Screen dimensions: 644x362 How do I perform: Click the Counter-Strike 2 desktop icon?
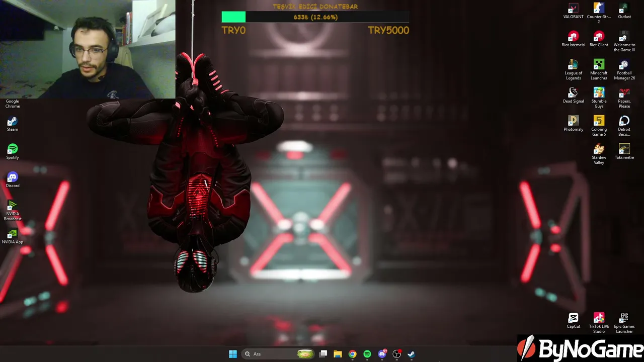click(599, 13)
